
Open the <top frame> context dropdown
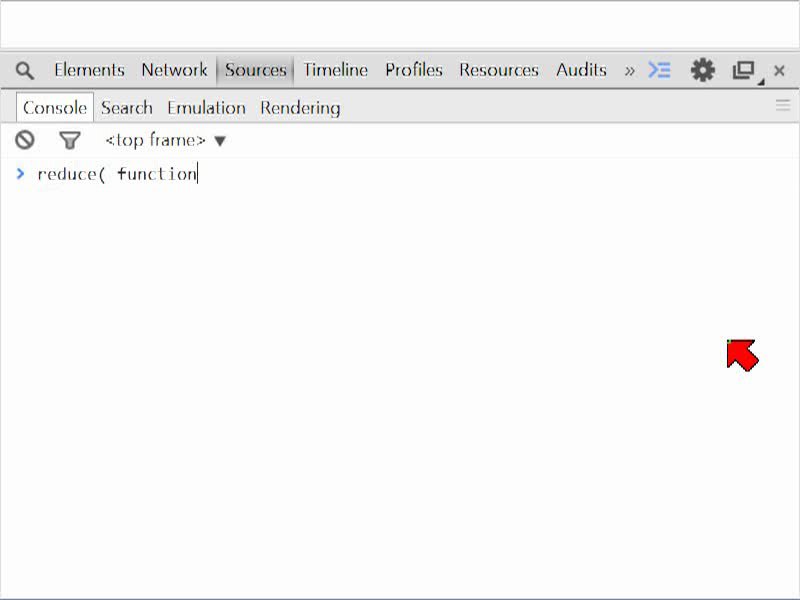pos(165,140)
